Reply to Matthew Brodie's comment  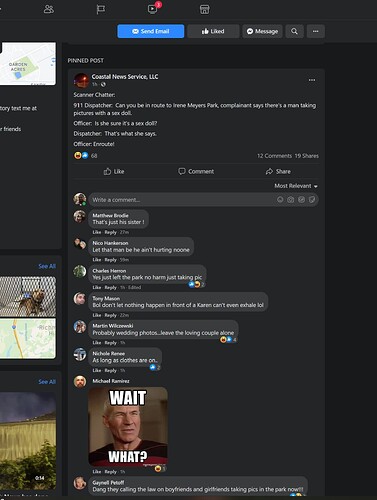110,232
